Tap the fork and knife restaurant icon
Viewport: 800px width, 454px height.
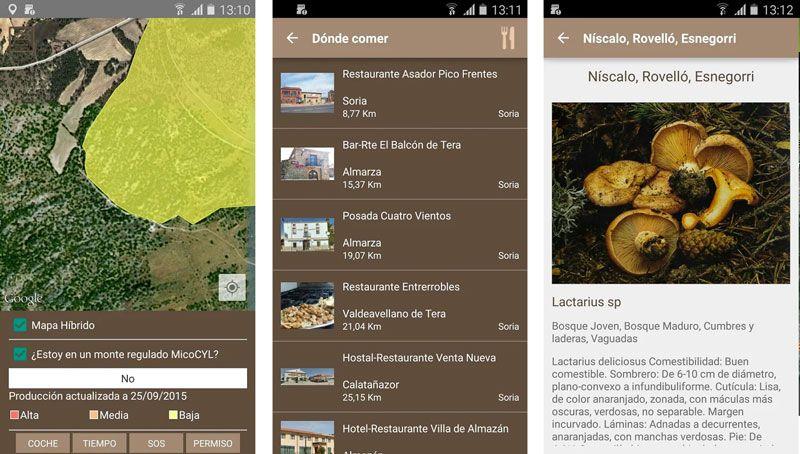click(x=508, y=38)
